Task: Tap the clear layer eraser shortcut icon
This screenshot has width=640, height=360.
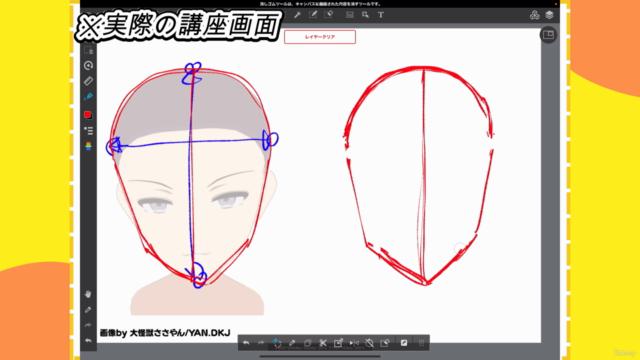Action: point(385,343)
